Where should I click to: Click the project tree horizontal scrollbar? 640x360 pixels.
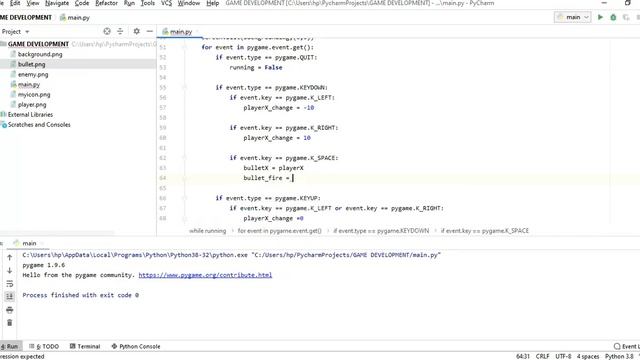[57, 233]
